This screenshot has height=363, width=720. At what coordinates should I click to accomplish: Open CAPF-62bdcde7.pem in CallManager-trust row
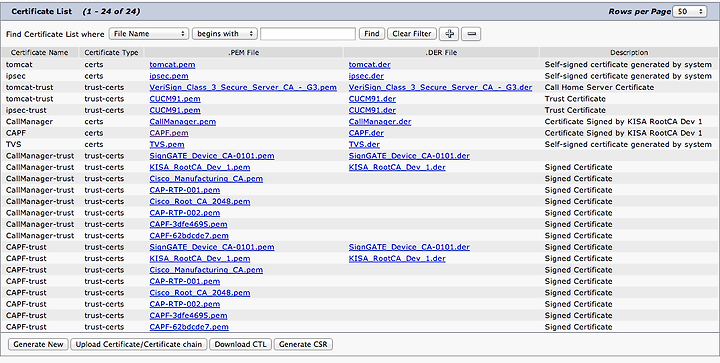coord(189,236)
